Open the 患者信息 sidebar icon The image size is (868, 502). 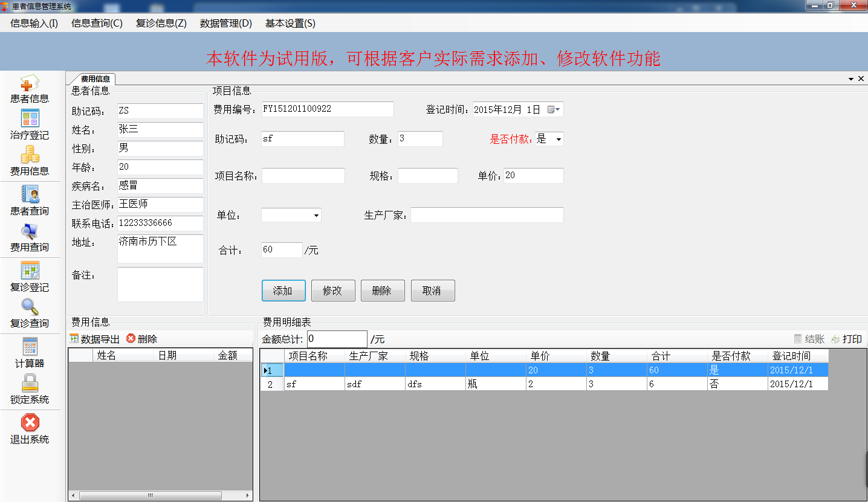tap(29, 84)
